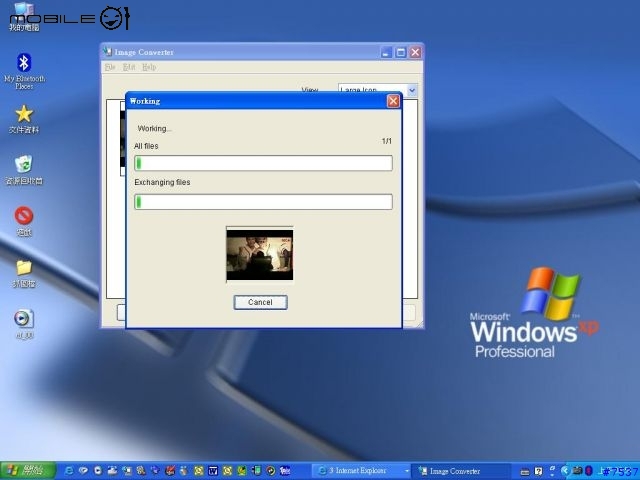Launch Yahoo icon in quick launch
Screen dimensions: 640x480
[x=285, y=471]
